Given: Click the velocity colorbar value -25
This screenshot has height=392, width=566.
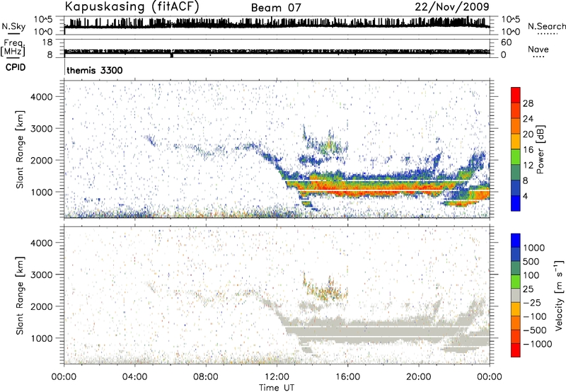Looking at the screenshot, I should [531, 302].
